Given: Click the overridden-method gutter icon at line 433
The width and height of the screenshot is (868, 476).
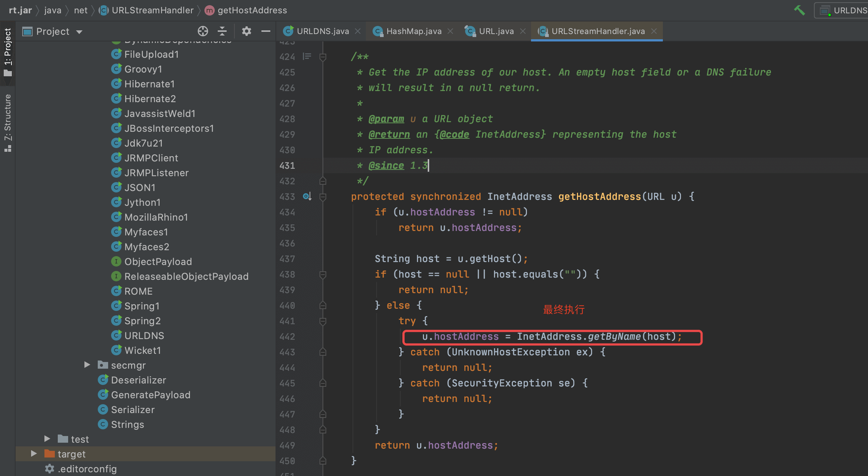Looking at the screenshot, I should [x=307, y=197].
